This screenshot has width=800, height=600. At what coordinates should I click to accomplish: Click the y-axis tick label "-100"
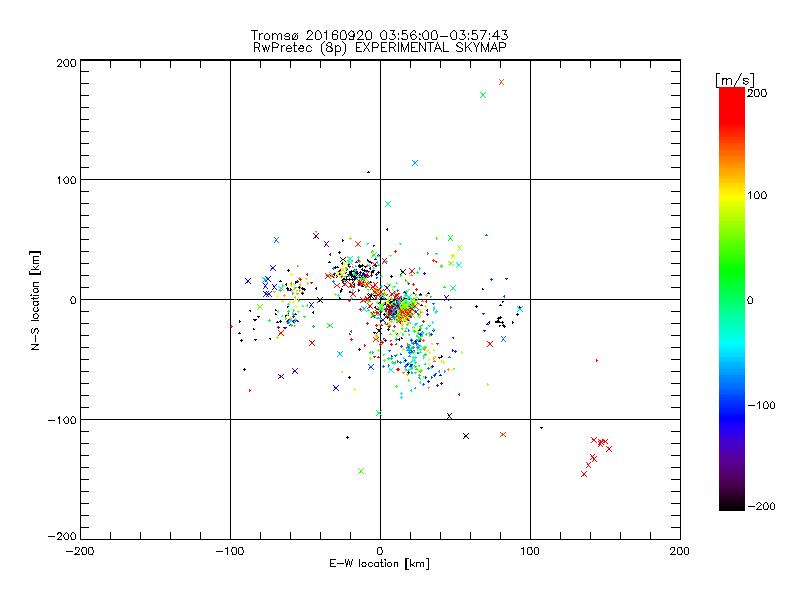(62, 420)
